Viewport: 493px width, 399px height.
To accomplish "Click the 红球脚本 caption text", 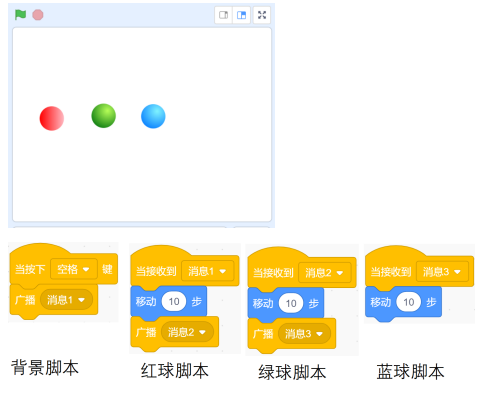I will [175, 371].
